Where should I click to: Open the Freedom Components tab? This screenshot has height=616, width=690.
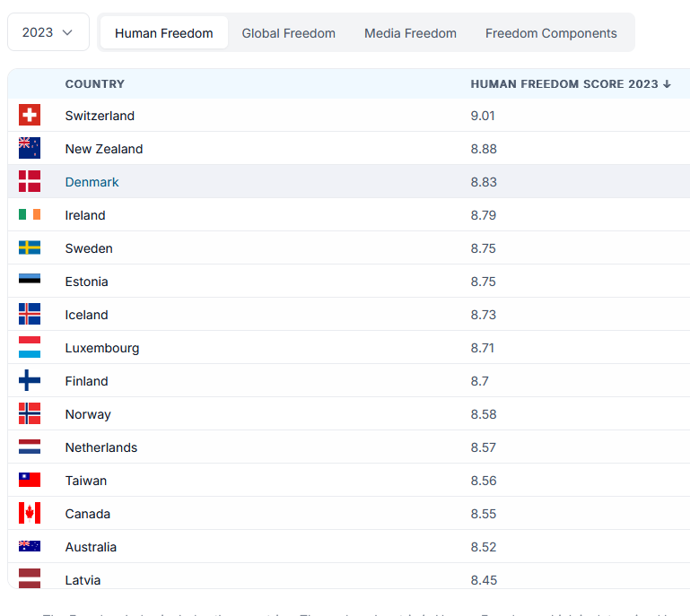(551, 33)
